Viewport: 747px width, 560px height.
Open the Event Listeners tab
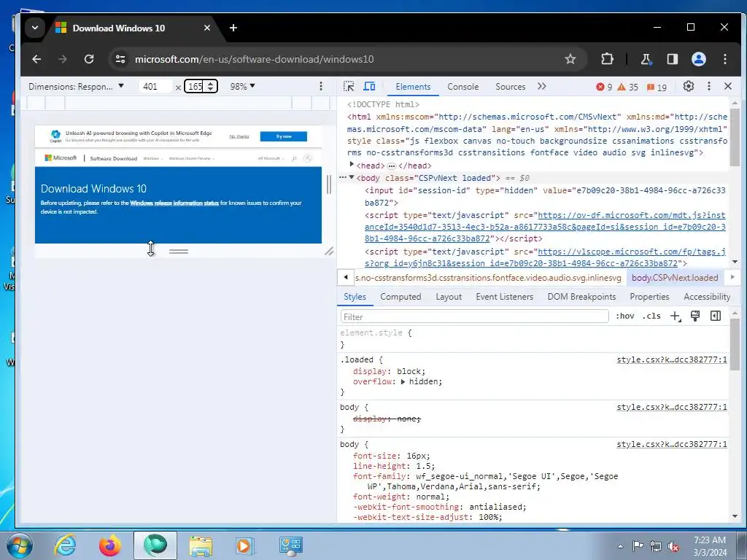pos(504,297)
